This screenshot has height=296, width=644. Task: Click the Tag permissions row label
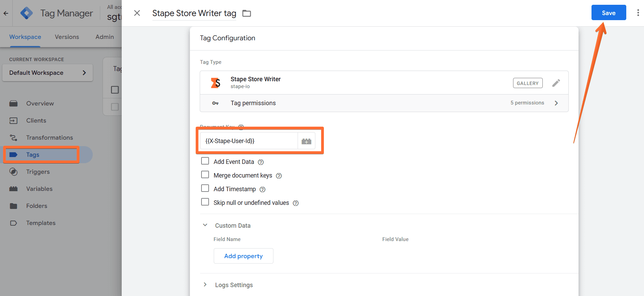click(253, 103)
